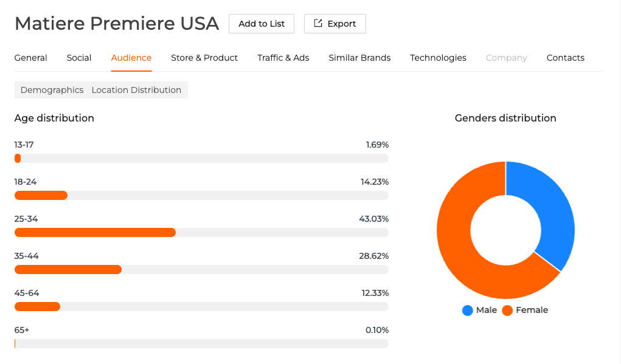This screenshot has height=364, width=621.
Task: Click Add to List button
Action: [x=262, y=24]
